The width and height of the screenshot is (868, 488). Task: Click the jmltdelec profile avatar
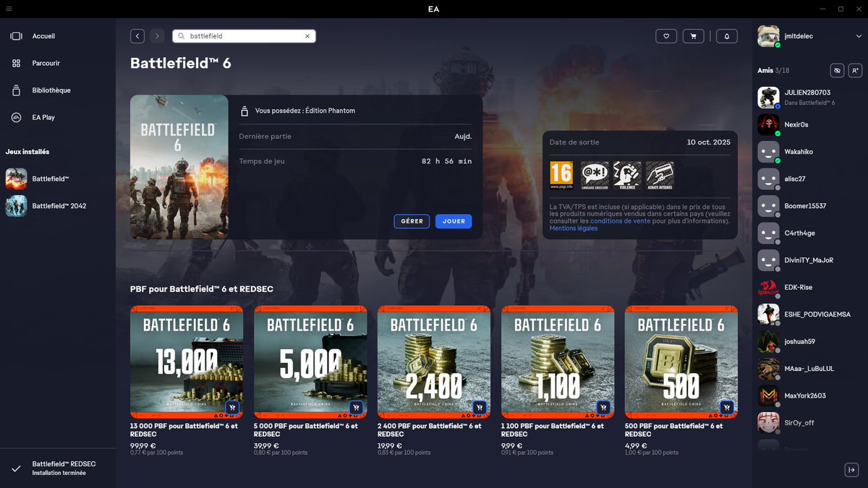tap(768, 36)
